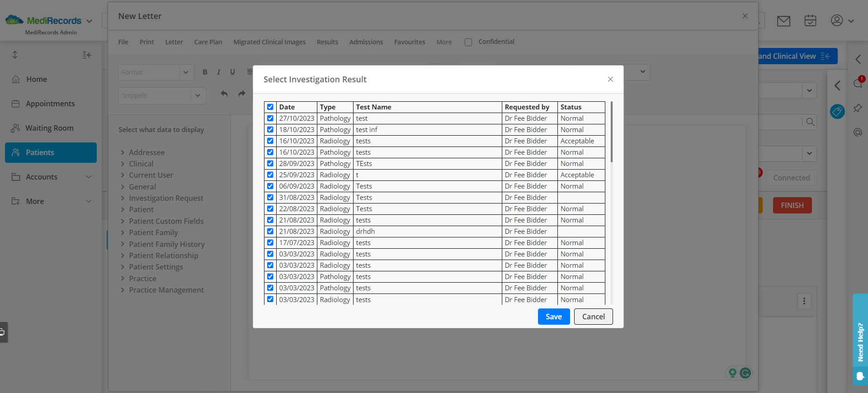The image size is (868, 393).
Task: Go to Appointments in sidebar
Action: click(51, 104)
